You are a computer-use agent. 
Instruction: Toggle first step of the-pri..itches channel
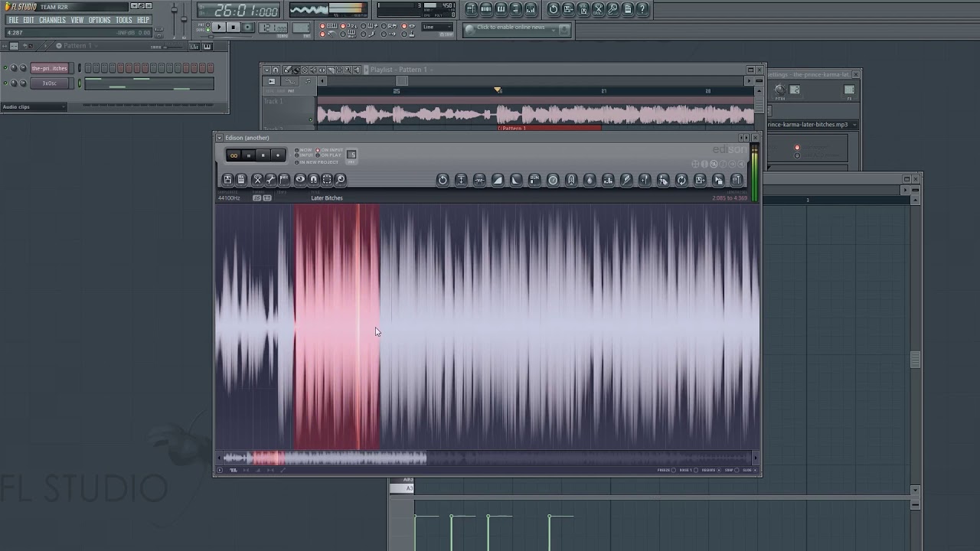click(88, 67)
